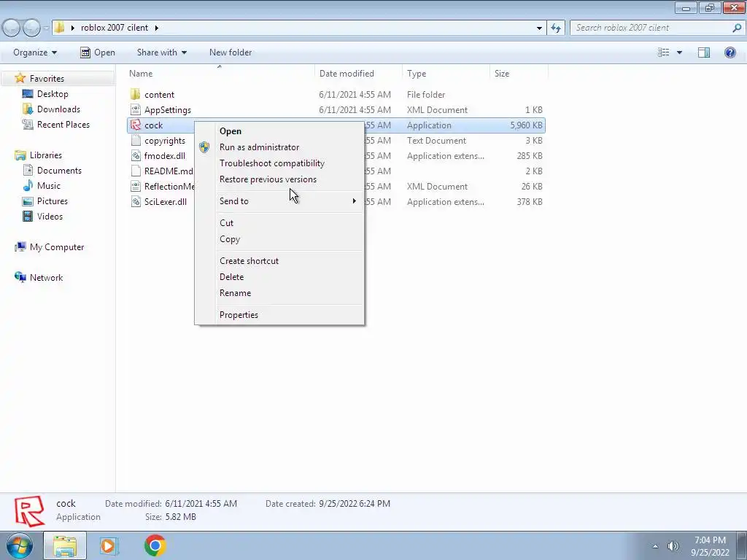The width and height of the screenshot is (747, 560).
Task: Click the change view icon
Action: pyautogui.click(x=664, y=52)
